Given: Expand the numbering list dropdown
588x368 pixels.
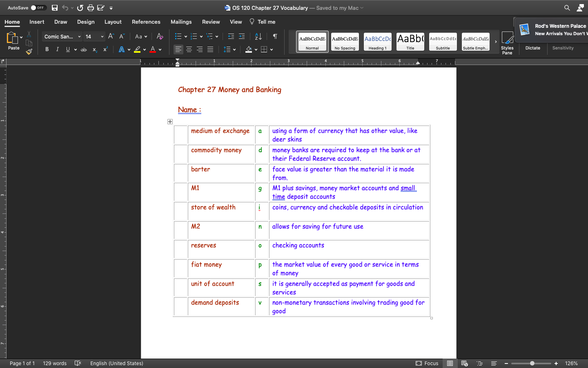Looking at the screenshot, I should (x=201, y=37).
